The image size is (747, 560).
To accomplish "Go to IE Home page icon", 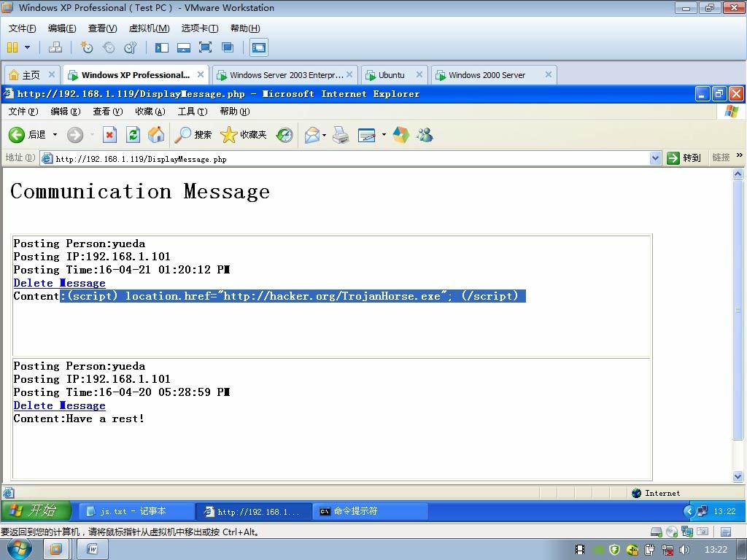I will [x=156, y=135].
